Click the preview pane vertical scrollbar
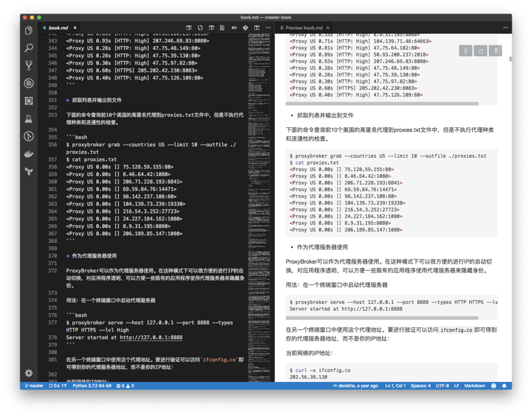 510,59
